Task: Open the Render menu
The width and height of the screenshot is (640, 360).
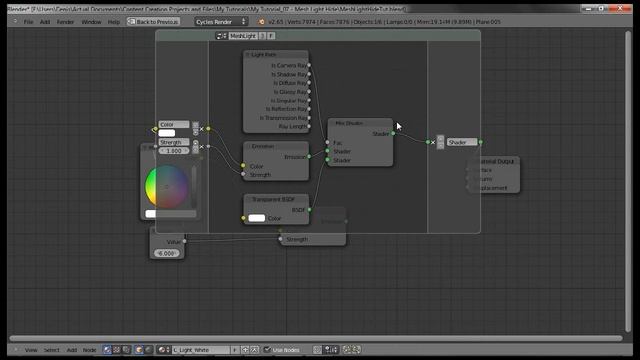Action: (65, 22)
